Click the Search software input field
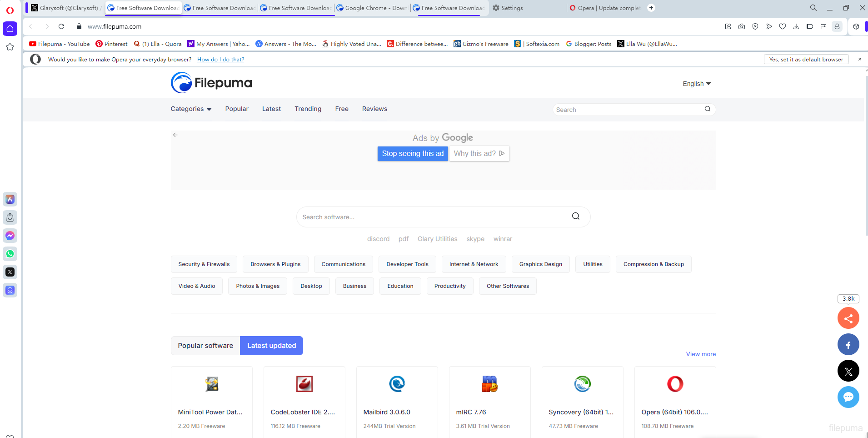868x438 pixels. pos(434,217)
